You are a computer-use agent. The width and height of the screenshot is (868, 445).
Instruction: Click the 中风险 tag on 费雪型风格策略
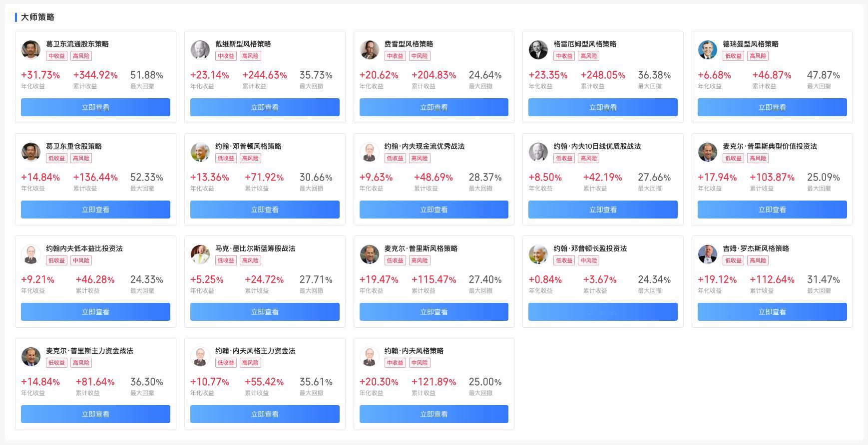point(420,56)
